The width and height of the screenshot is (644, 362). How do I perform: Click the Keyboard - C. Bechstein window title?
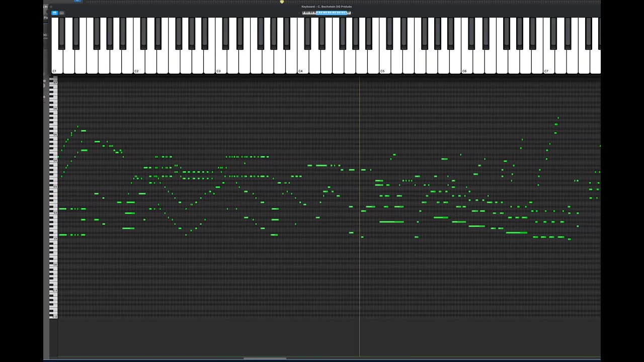[x=327, y=7]
